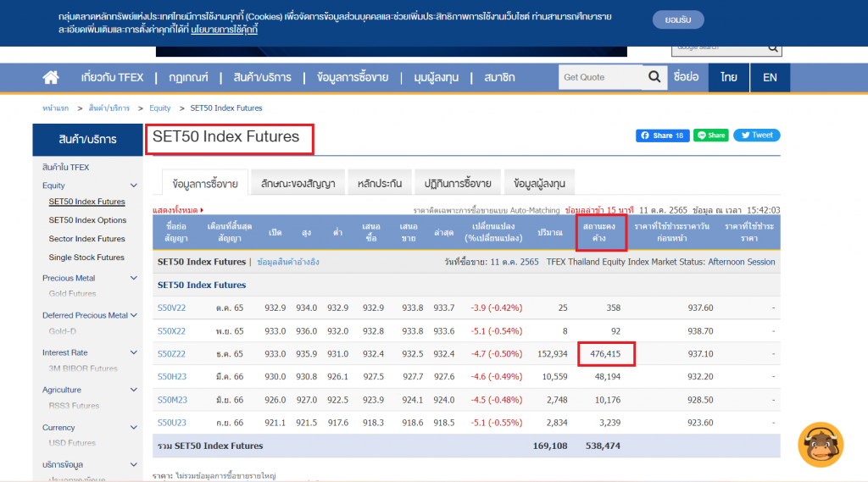The width and height of the screenshot is (868, 482).
Task: Open the S50U23 contract link
Action: point(171,423)
